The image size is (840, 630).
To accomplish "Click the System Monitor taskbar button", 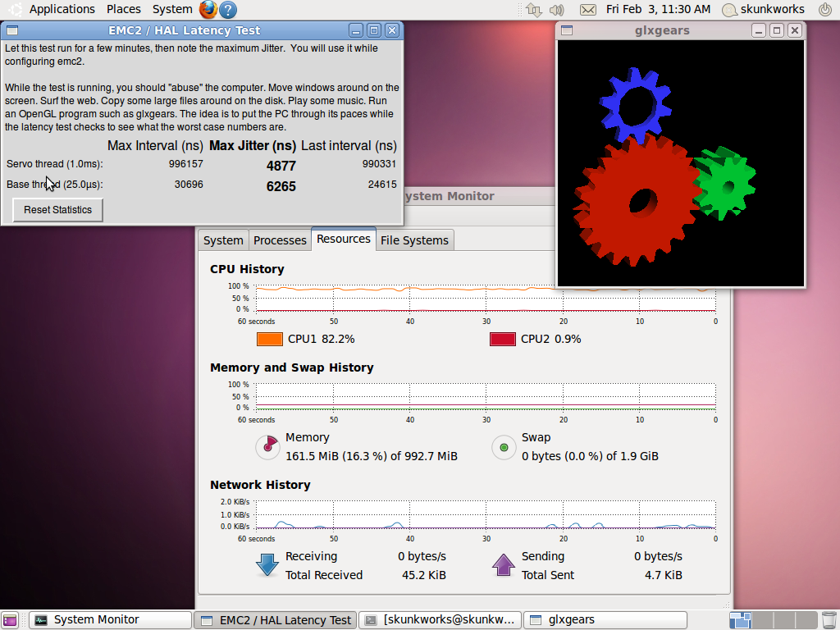I will [111, 620].
